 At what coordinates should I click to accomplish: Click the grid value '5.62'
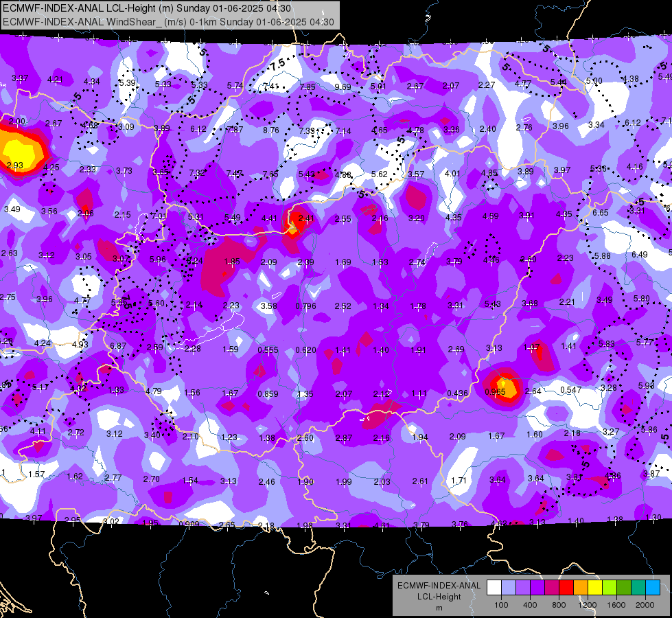[380, 174]
